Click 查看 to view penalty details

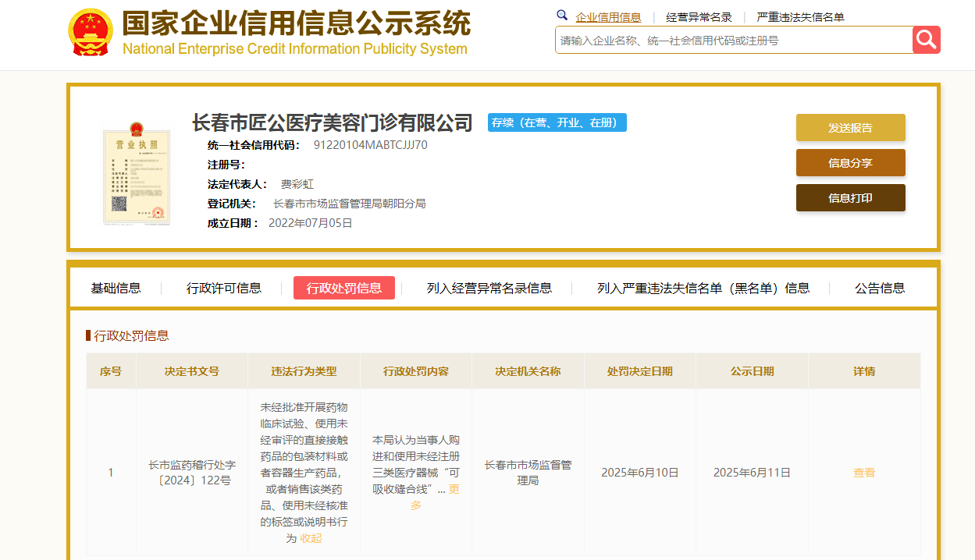(864, 473)
